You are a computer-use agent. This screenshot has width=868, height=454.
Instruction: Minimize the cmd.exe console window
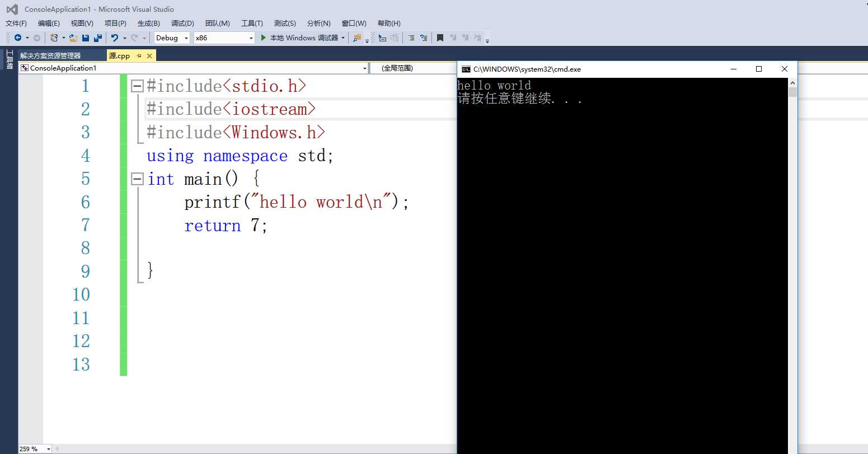coord(734,69)
